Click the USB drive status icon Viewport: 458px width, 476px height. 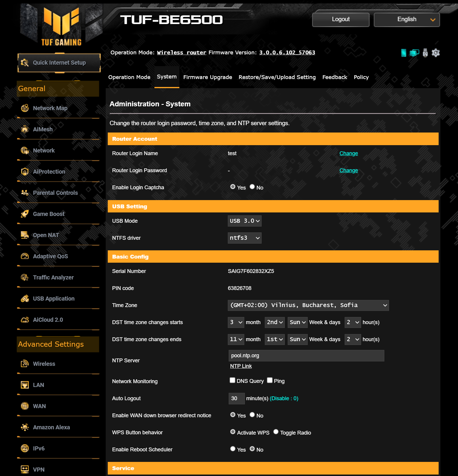coord(425,53)
